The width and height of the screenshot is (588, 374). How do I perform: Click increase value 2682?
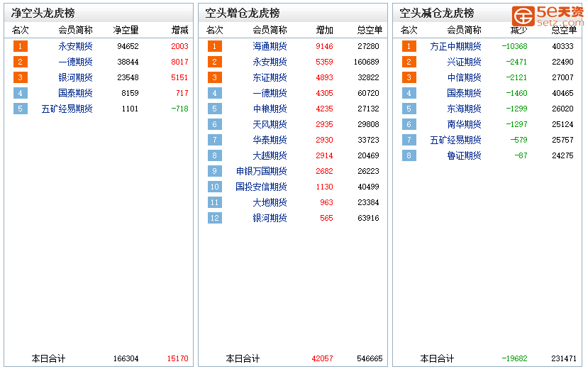(x=324, y=171)
